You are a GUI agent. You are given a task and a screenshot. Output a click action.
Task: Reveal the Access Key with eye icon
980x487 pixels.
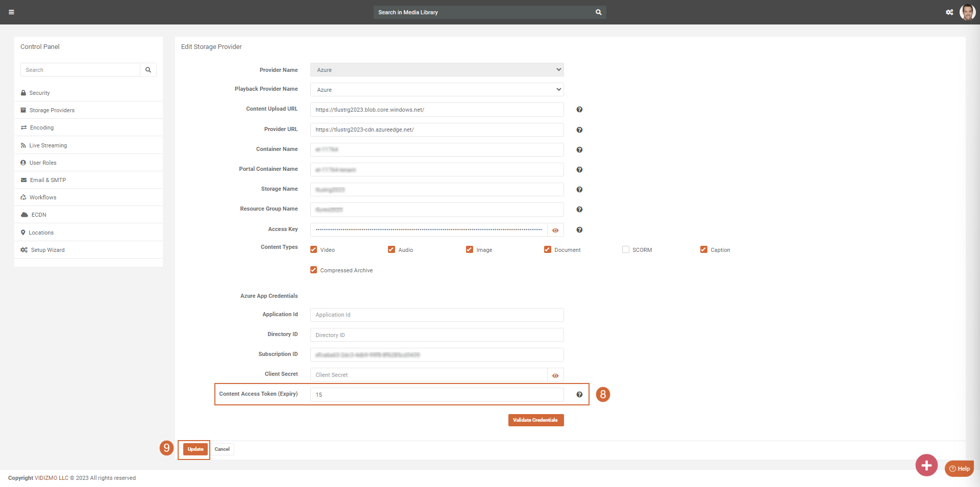pos(555,230)
